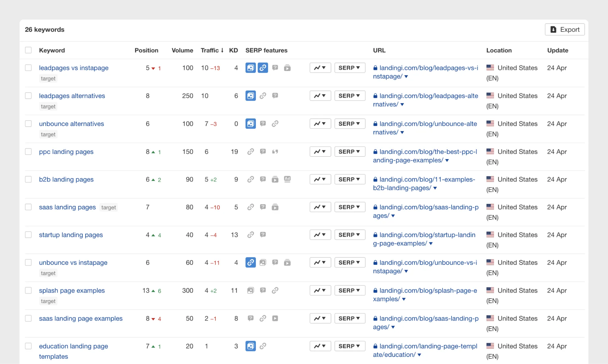Toggle the select-all checkbox in header
Screen dimensions: 608x364
pyautogui.click(x=28, y=50)
